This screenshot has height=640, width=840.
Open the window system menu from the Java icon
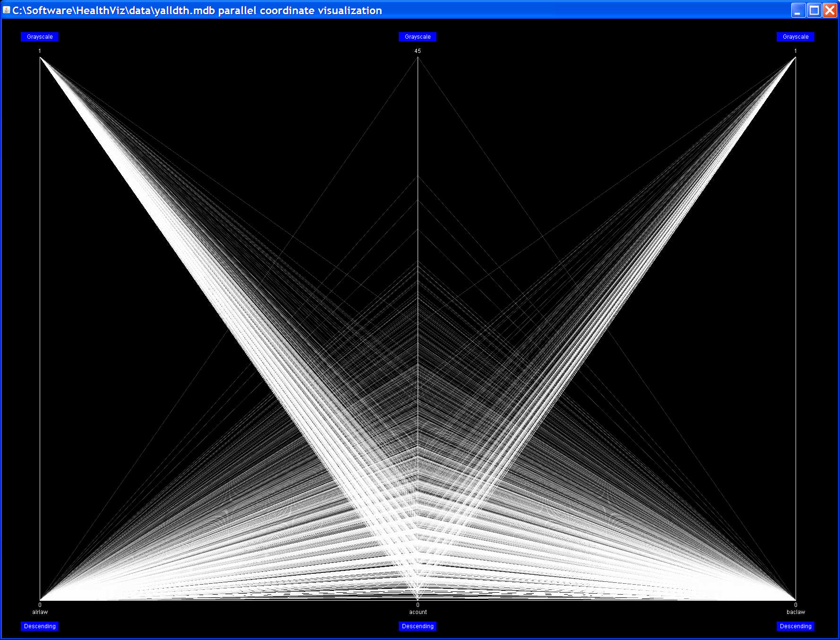(x=6, y=10)
